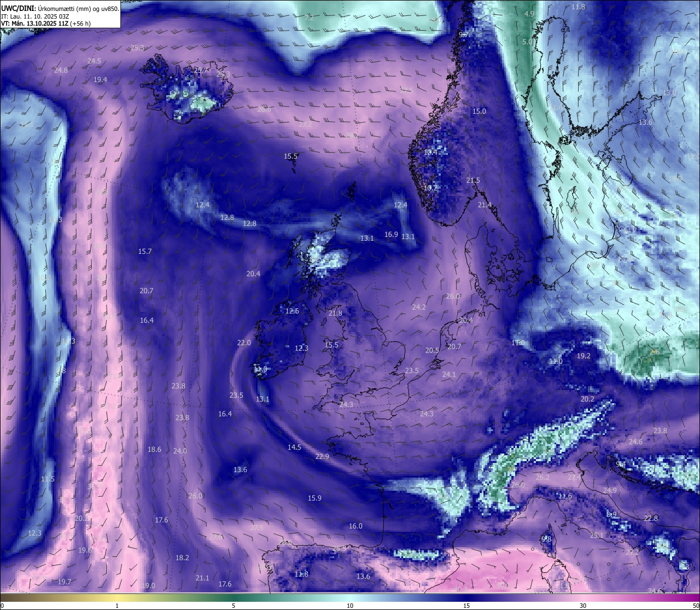Click the 26.2 value label

tap(542, 477)
